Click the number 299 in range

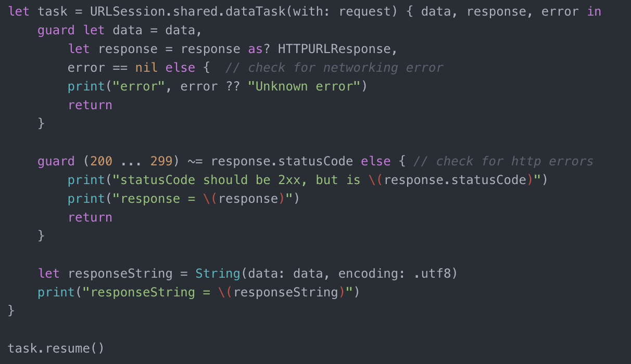[x=161, y=161]
